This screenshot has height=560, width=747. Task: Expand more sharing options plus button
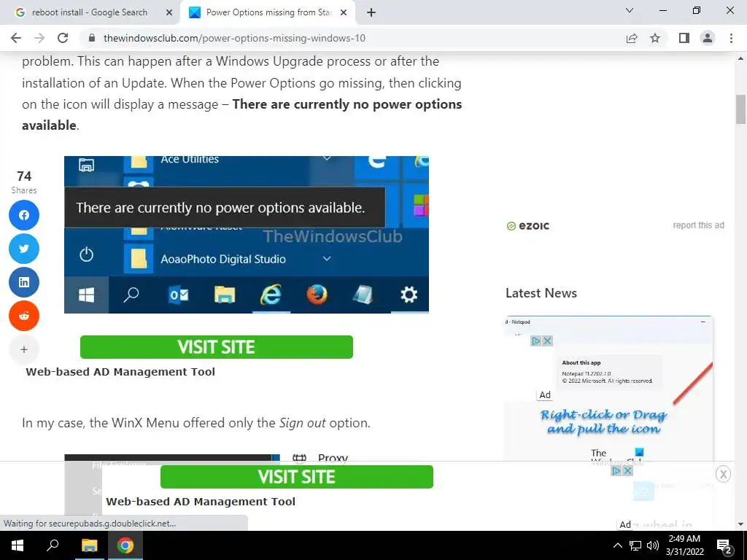pyautogui.click(x=24, y=349)
